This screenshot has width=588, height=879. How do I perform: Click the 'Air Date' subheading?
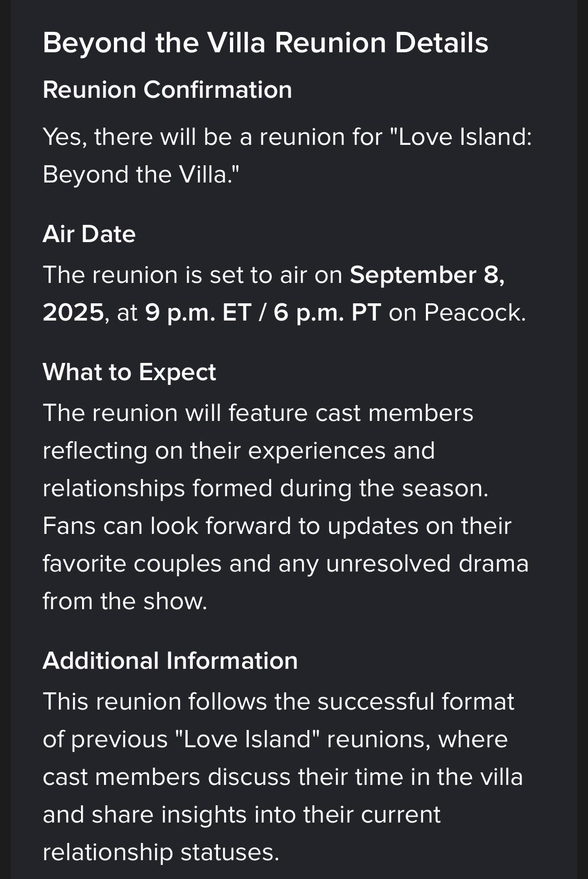[89, 234]
